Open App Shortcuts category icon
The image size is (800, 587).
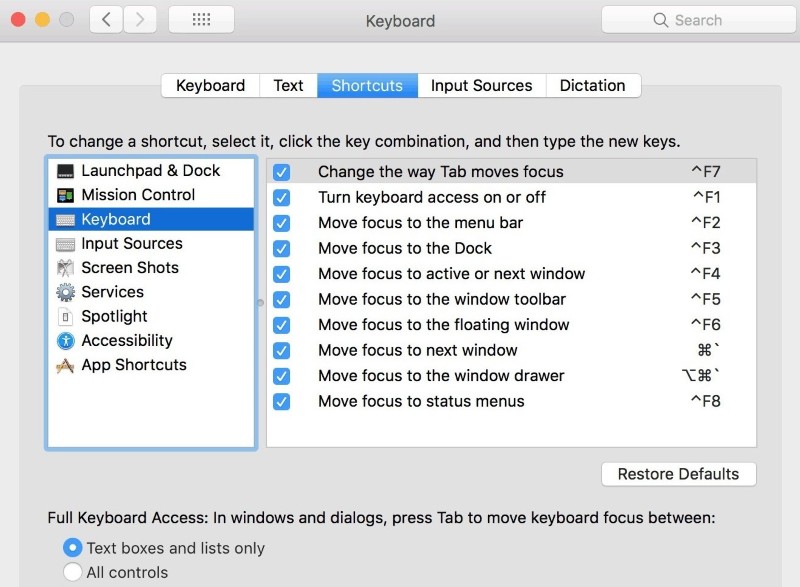65,365
